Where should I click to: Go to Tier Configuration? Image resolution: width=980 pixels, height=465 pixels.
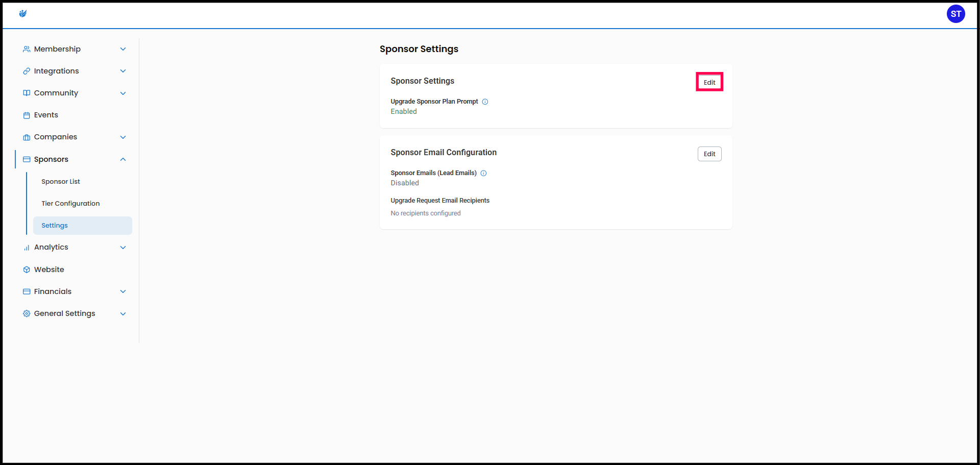tap(70, 204)
